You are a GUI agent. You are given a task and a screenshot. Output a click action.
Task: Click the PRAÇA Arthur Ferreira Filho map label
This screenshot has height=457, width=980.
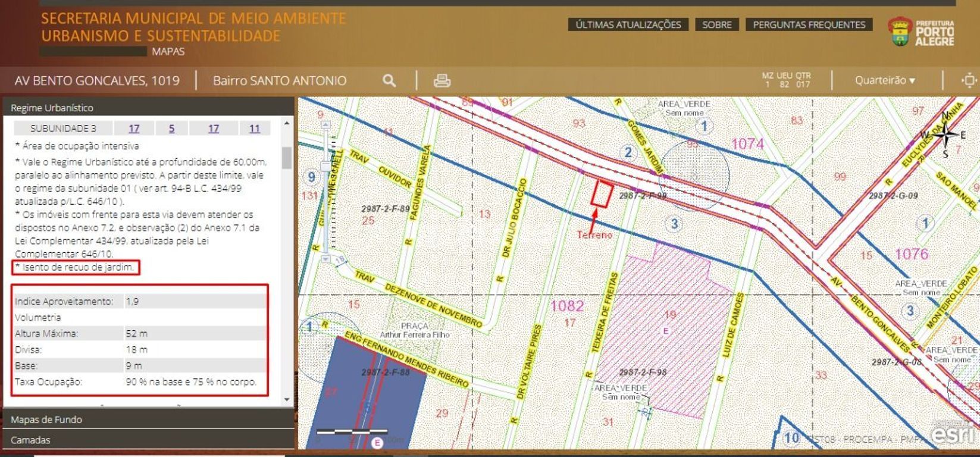[x=415, y=330]
